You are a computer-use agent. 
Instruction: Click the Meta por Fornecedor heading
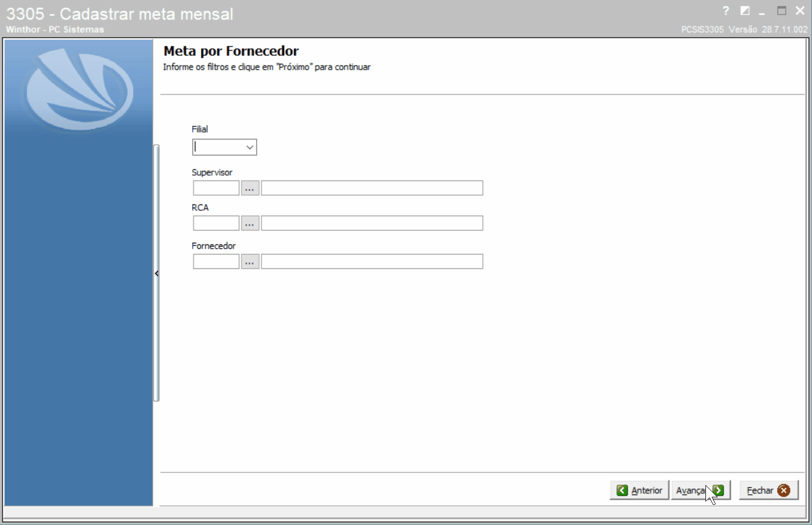tap(231, 51)
